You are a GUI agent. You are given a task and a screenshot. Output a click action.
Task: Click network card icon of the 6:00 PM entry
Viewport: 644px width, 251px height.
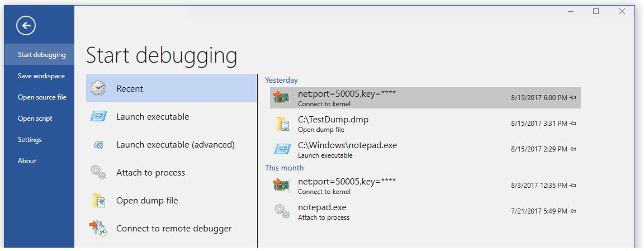pos(282,97)
